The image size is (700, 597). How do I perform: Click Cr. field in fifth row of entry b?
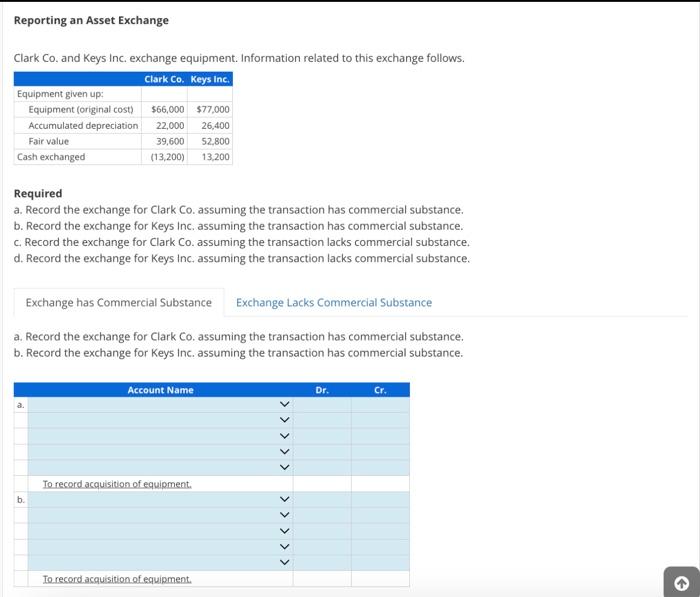tap(380, 562)
